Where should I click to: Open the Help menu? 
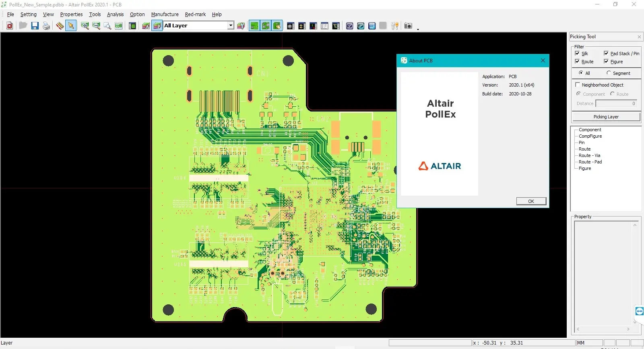217,14
